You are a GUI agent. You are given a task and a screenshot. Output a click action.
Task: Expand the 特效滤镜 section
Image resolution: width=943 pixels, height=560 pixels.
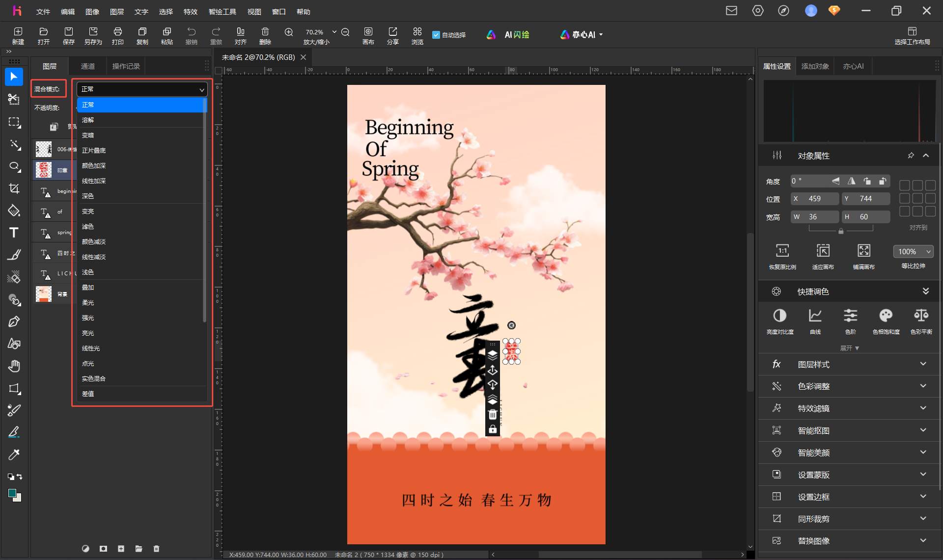click(x=850, y=408)
